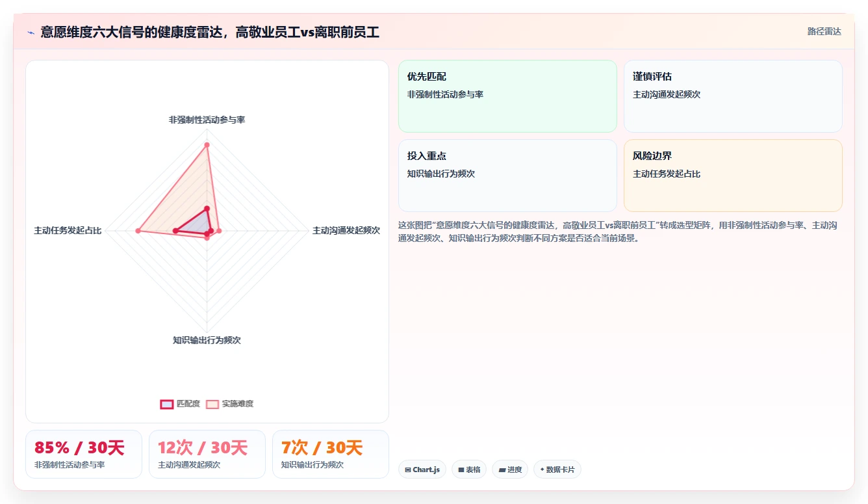The image size is (868, 504).
Task: Open the 投入重点 card
Action: click(x=507, y=176)
